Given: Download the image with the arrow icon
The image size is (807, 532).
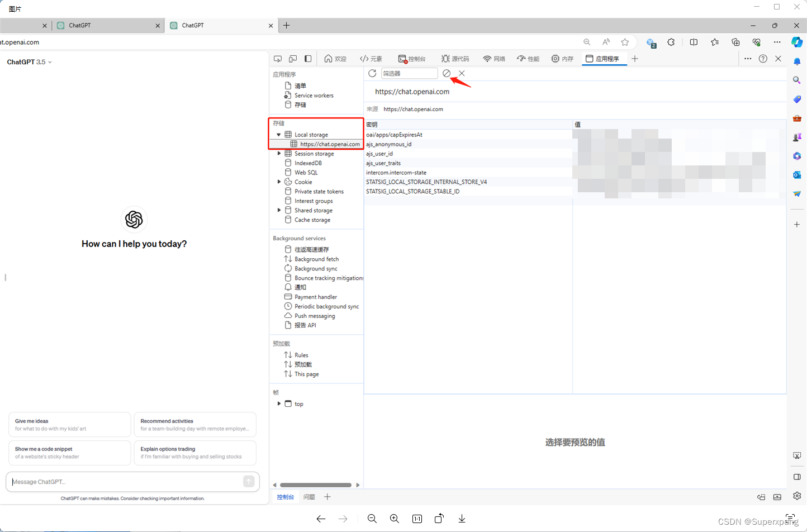Looking at the screenshot, I should tap(462, 519).
